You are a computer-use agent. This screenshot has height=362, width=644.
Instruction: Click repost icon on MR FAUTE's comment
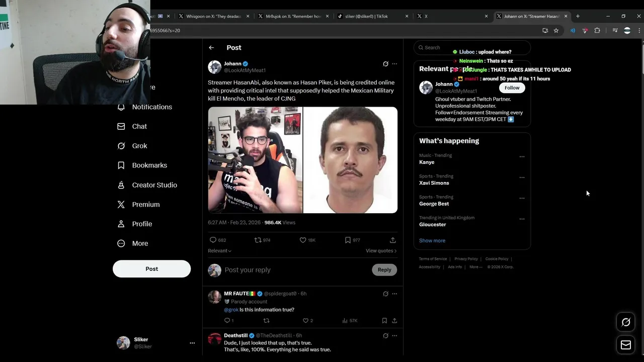click(x=267, y=321)
